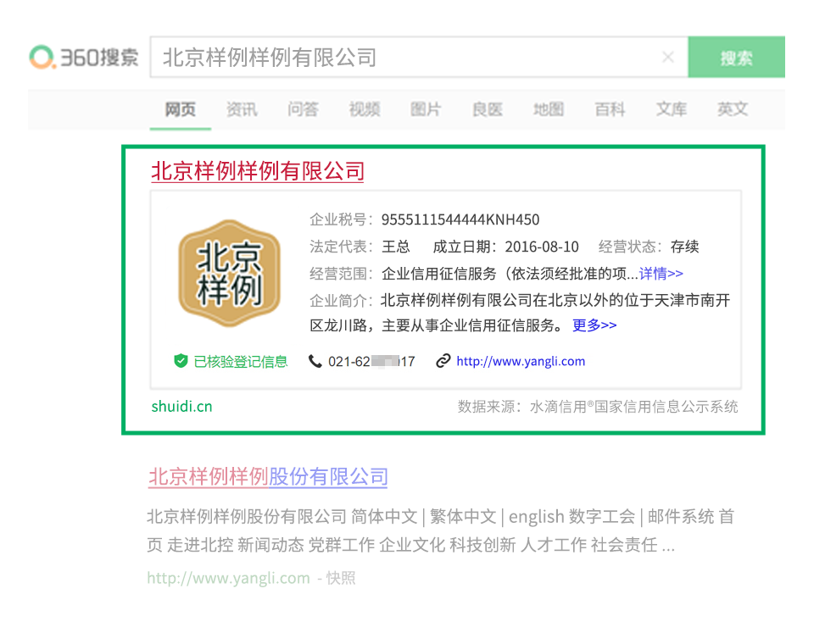Click the phone icon beside 021 number
814x644 pixels.
(x=315, y=361)
